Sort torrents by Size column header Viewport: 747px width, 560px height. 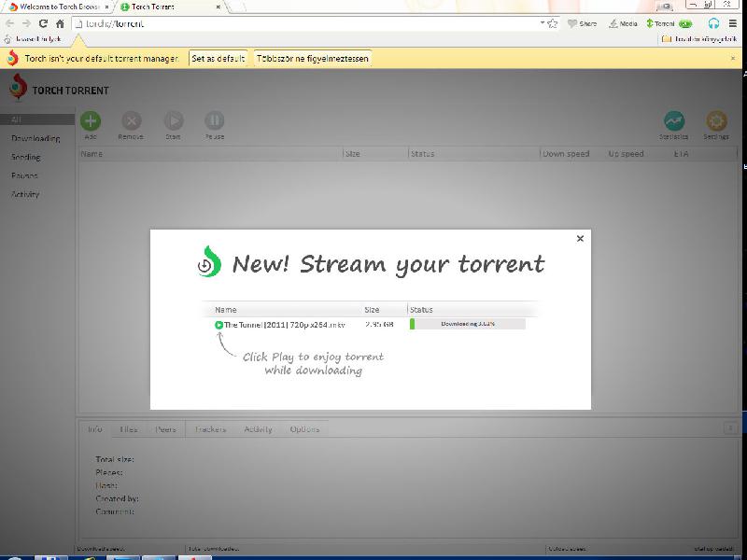point(375,154)
